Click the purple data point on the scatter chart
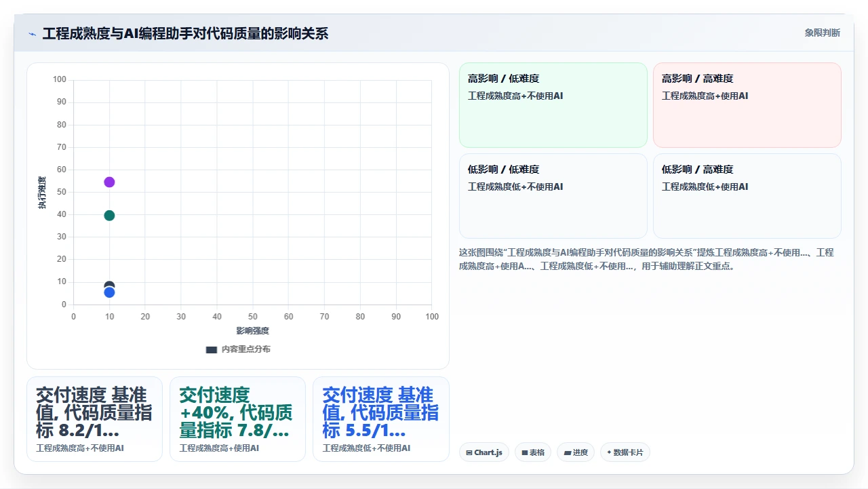The image size is (868, 489). [109, 182]
